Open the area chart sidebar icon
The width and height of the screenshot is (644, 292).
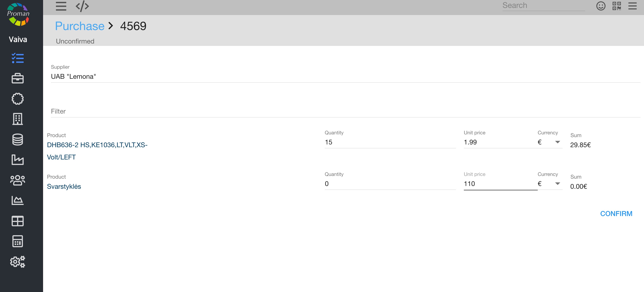18,200
